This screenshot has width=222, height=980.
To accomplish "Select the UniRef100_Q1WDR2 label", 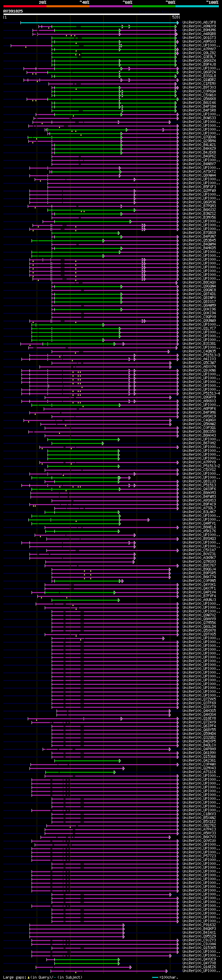I will point(199,80).
